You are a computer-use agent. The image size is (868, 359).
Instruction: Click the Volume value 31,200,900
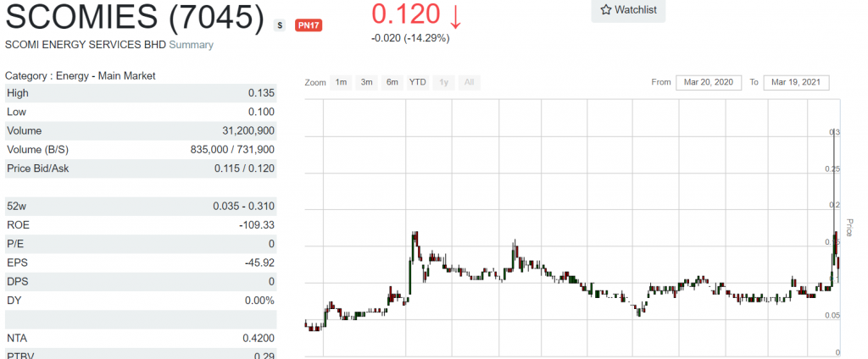point(248,131)
